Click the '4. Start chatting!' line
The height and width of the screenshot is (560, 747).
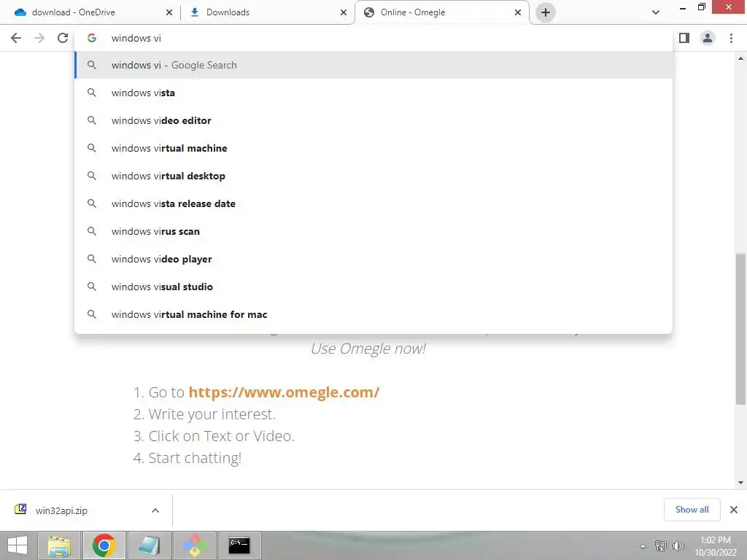coord(187,458)
